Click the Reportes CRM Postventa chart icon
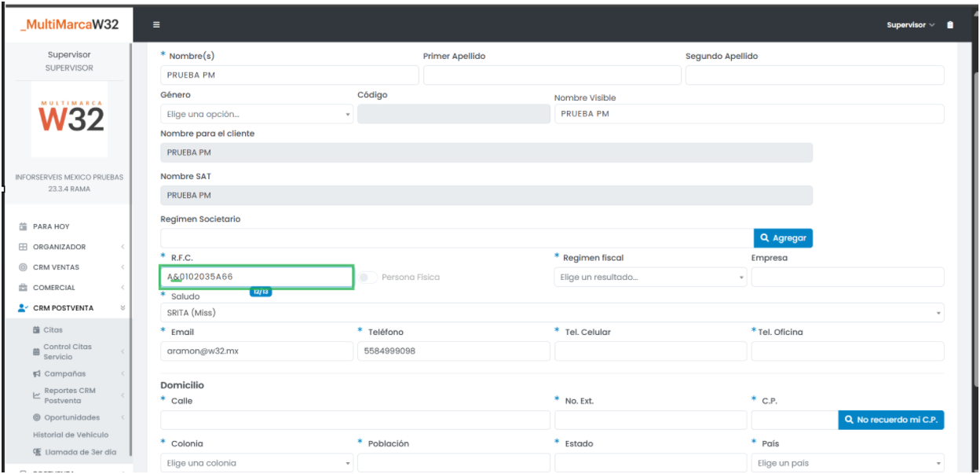This screenshot has width=980, height=474. click(x=37, y=395)
